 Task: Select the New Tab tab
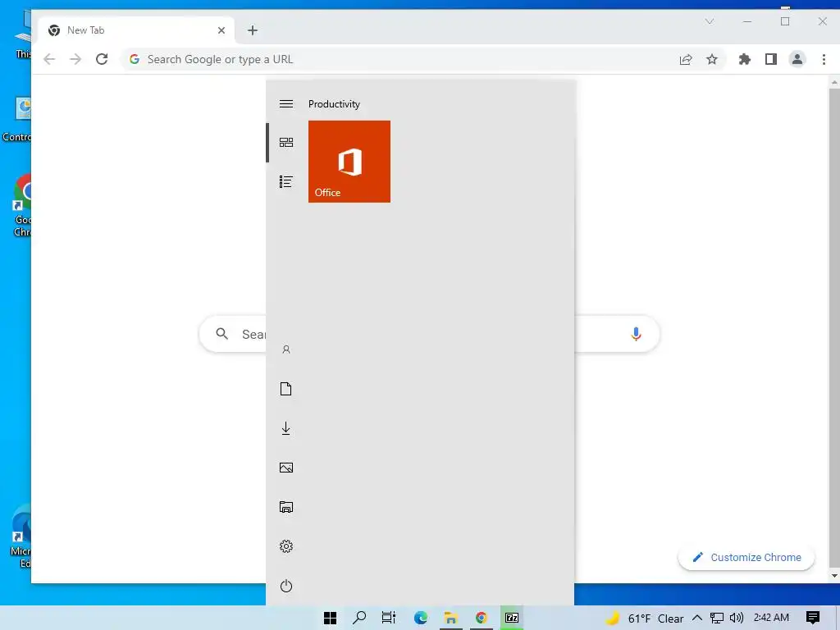(137, 30)
